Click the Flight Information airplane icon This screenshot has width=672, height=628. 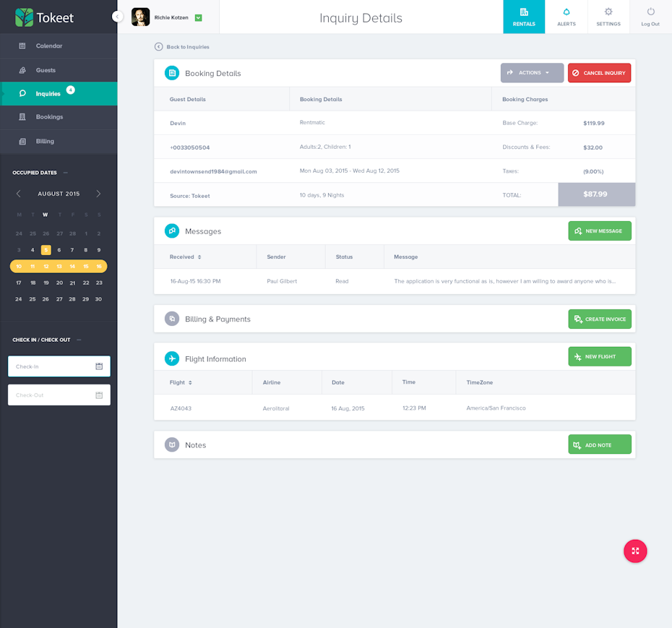(172, 358)
